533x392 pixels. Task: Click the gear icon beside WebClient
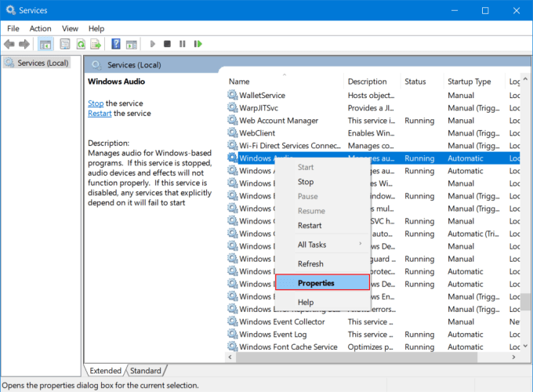pyautogui.click(x=233, y=132)
